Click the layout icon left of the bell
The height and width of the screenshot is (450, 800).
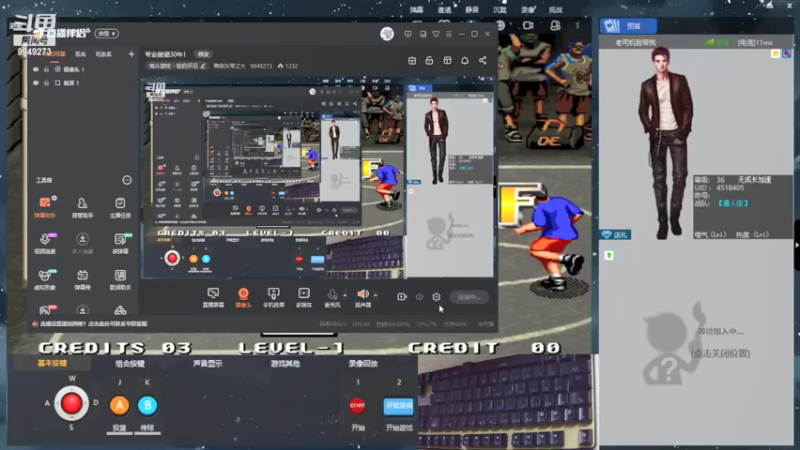[447, 61]
